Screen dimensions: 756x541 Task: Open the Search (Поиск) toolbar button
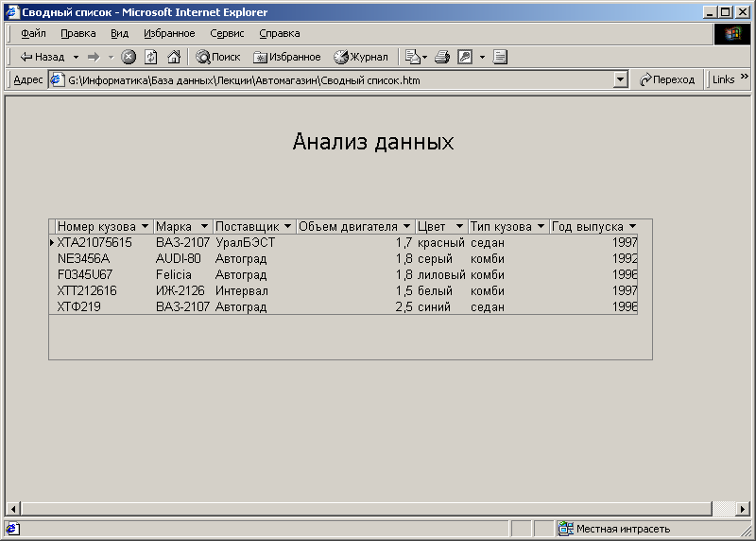click(x=218, y=57)
